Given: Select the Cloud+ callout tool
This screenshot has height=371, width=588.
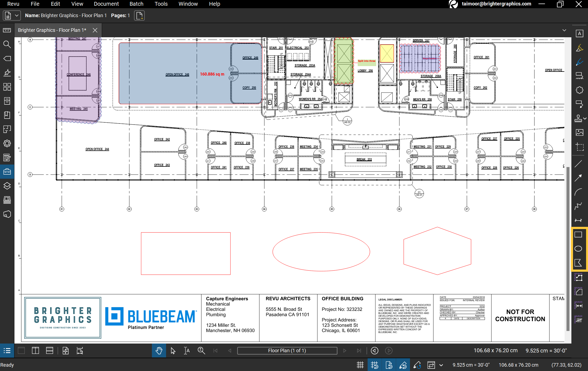Looking at the screenshot, I should (x=579, y=76).
